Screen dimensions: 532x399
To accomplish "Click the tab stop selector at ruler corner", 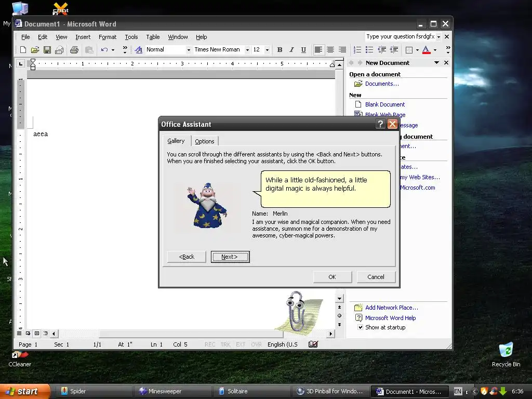I will pyautogui.click(x=21, y=63).
